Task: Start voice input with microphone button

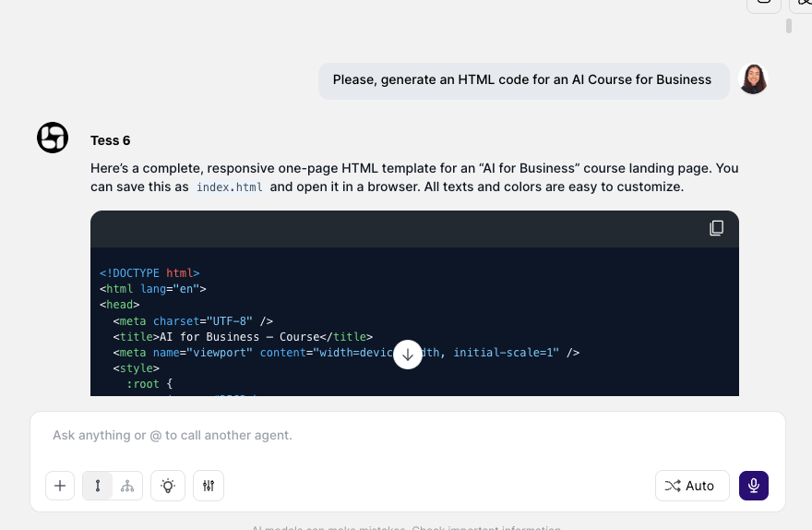Action: point(754,486)
